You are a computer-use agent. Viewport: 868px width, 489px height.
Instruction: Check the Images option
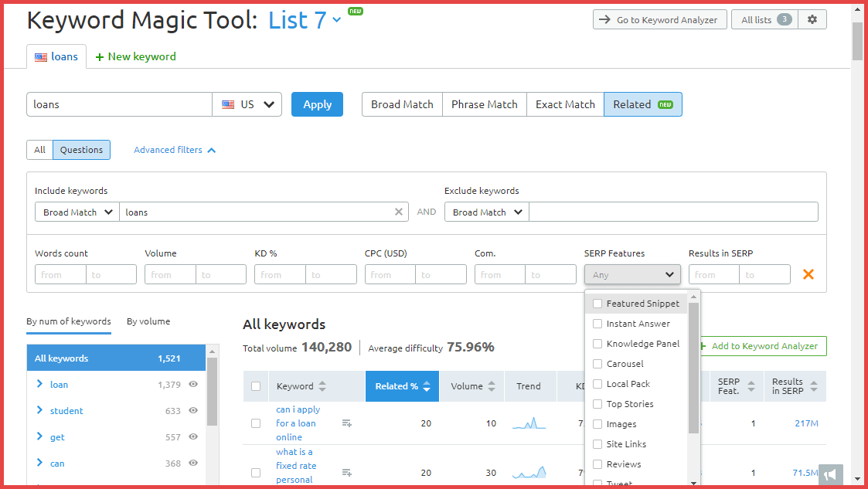(x=597, y=424)
